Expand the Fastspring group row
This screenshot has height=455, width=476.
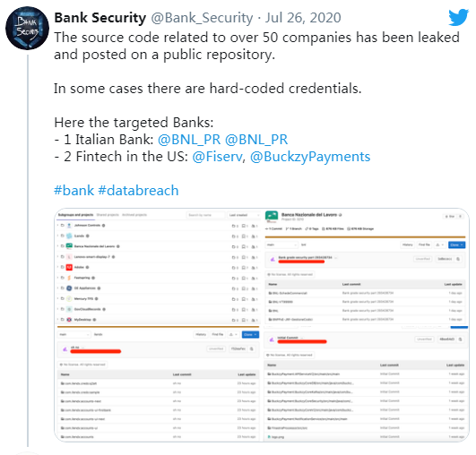(57, 278)
